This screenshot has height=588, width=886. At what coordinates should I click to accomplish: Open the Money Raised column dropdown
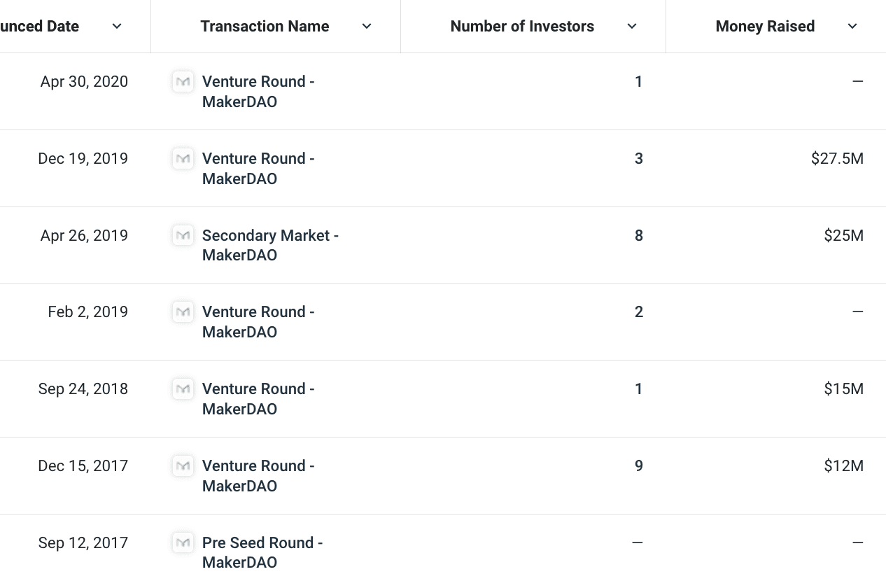(852, 26)
